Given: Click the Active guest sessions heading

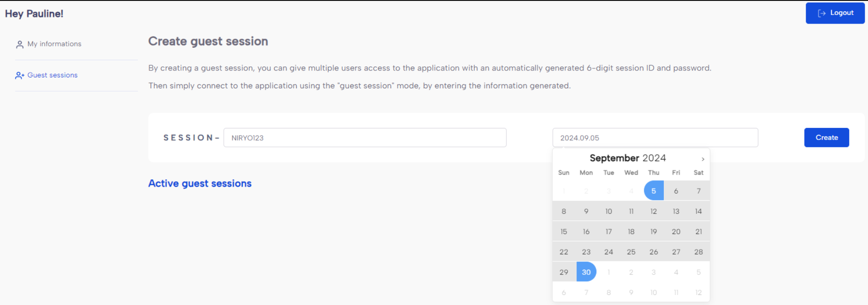Looking at the screenshot, I should [x=200, y=183].
